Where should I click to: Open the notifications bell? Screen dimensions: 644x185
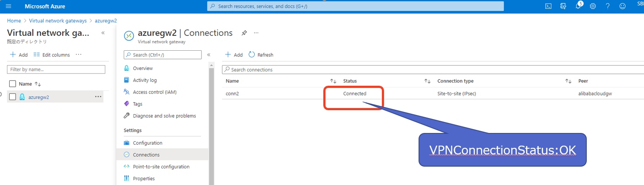[578, 6]
